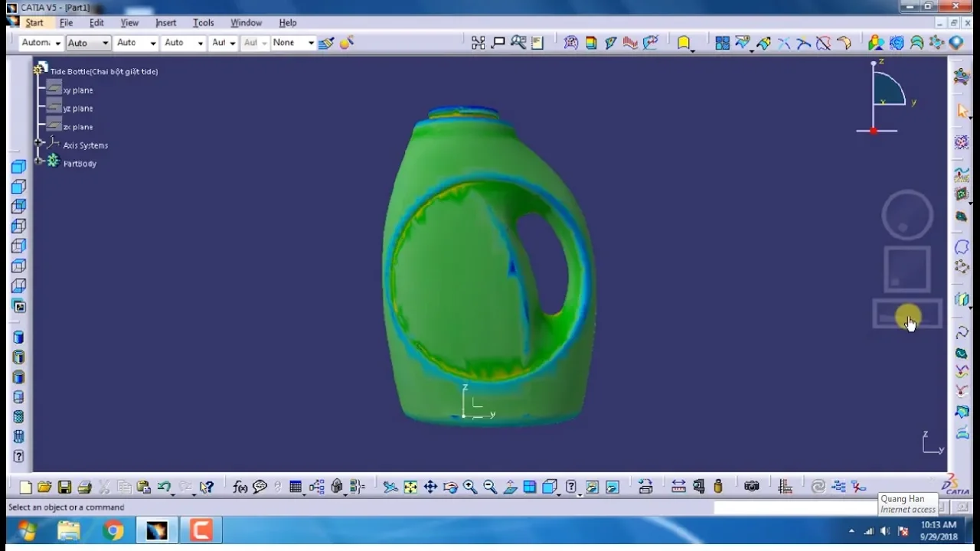This screenshot has height=551, width=980.
Task: Open the Camtasia recorder taskbar icon
Action: (x=201, y=530)
